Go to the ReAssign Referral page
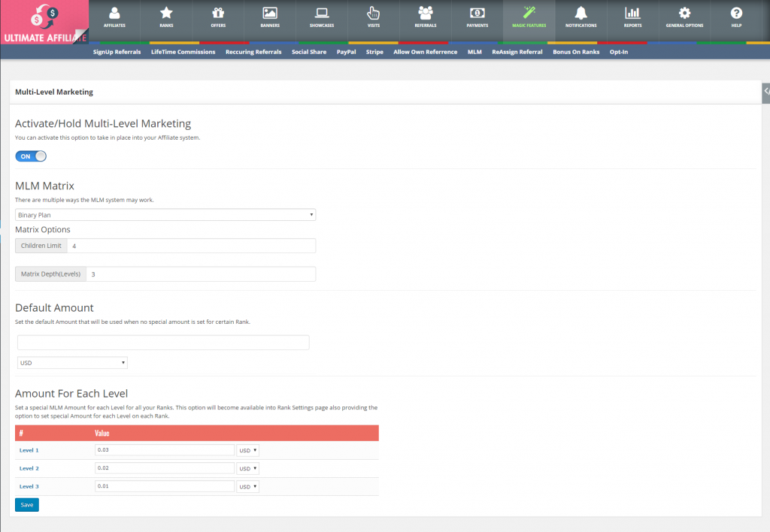The height and width of the screenshot is (532, 770). click(517, 52)
